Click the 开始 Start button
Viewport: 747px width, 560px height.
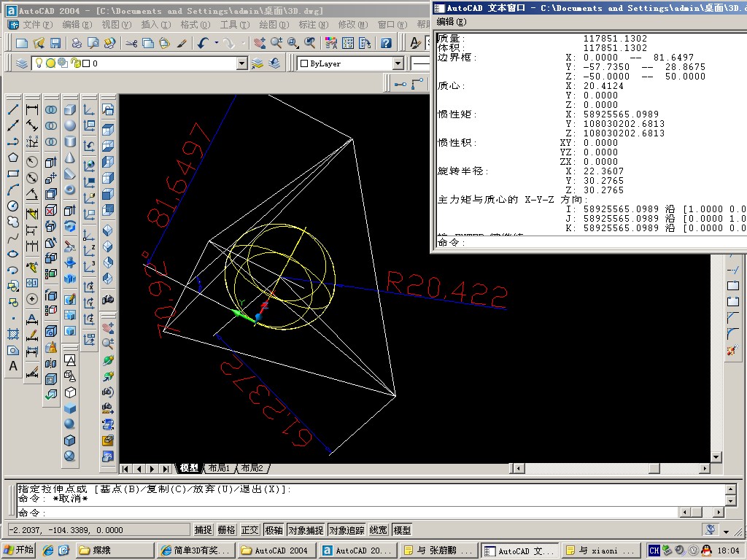coord(18,550)
